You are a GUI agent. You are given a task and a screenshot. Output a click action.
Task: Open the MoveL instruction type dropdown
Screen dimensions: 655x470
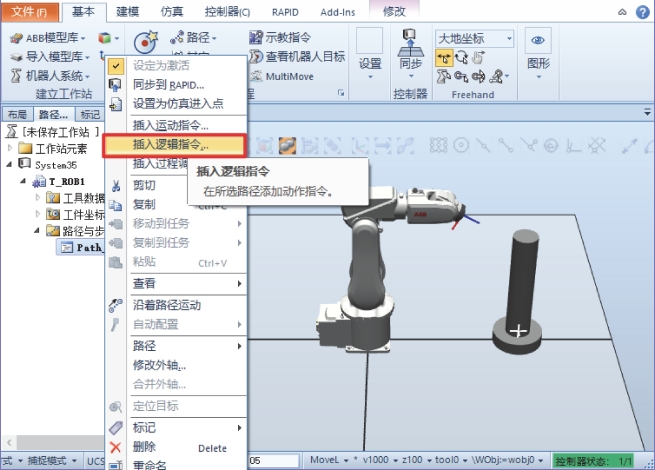coord(329,460)
